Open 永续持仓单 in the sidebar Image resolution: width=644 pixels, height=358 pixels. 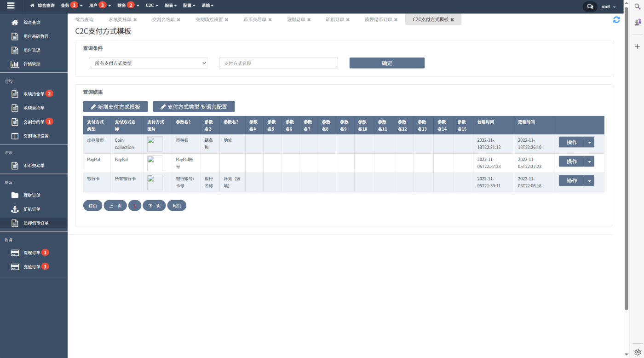[34, 94]
